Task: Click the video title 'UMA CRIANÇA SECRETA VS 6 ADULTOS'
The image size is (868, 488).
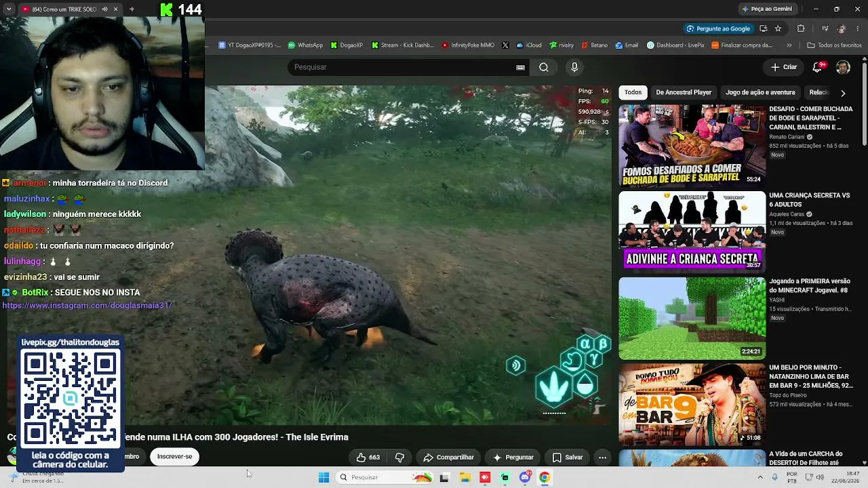Action: pyautogui.click(x=809, y=200)
